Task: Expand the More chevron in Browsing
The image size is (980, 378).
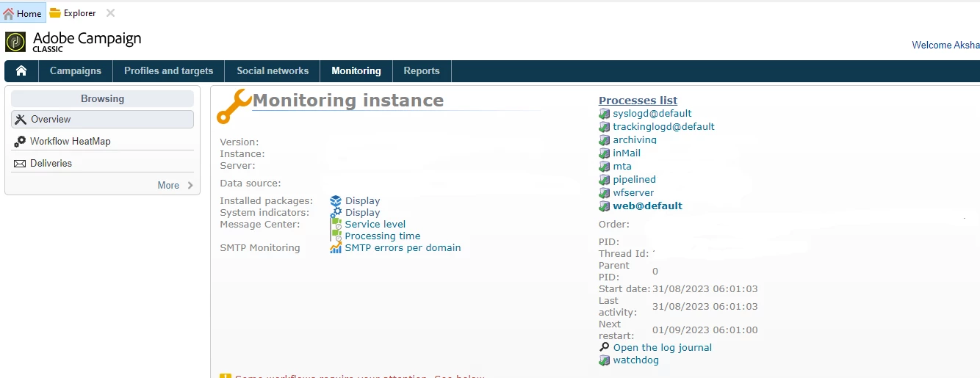Action: [x=190, y=186]
